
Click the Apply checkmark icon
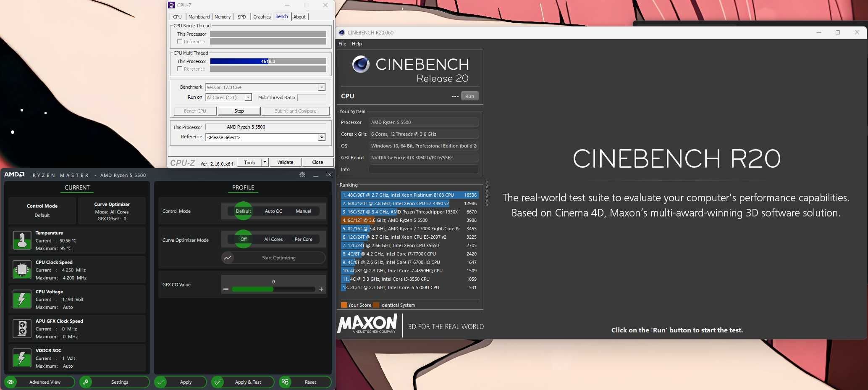point(160,382)
